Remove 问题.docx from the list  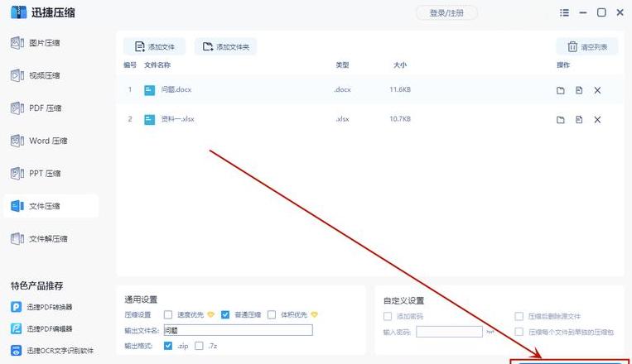[597, 90]
